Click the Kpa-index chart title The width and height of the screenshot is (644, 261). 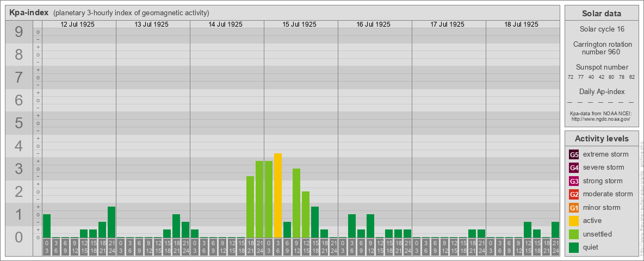(x=29, y=13)
